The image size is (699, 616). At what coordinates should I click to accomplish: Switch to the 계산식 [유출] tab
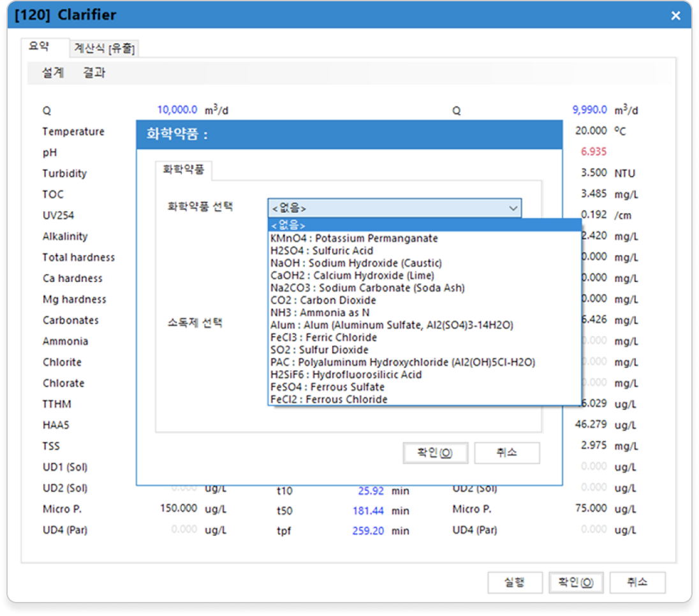pos(104,48)
